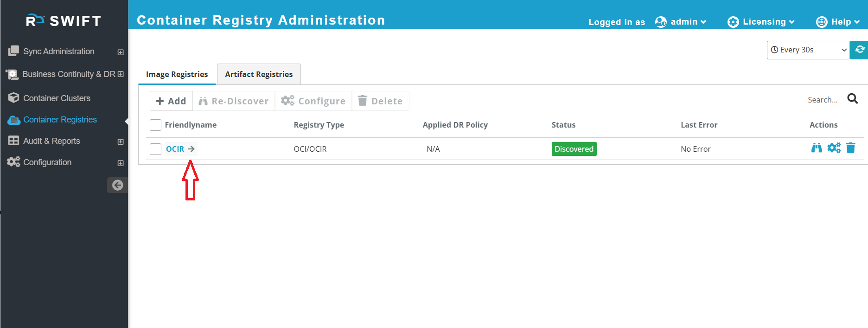Click the arrow icon next to OCIR
868x328 pixels.
(x=191, y=149)
